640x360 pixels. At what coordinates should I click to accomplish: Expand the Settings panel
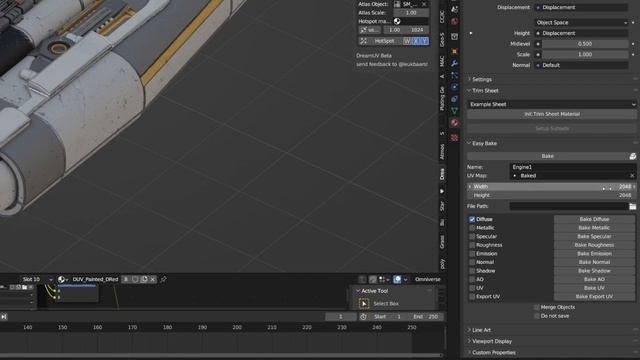[x=482, y=80]
